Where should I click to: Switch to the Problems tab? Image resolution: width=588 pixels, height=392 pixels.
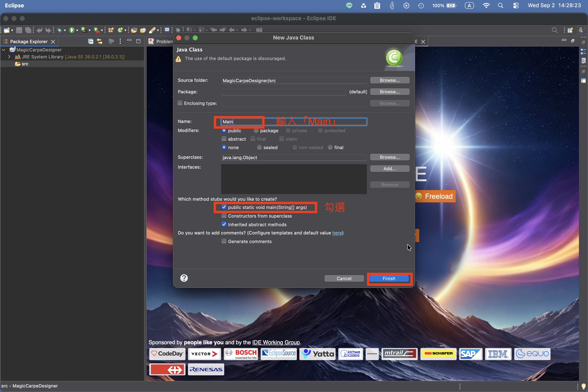(161, 42)
